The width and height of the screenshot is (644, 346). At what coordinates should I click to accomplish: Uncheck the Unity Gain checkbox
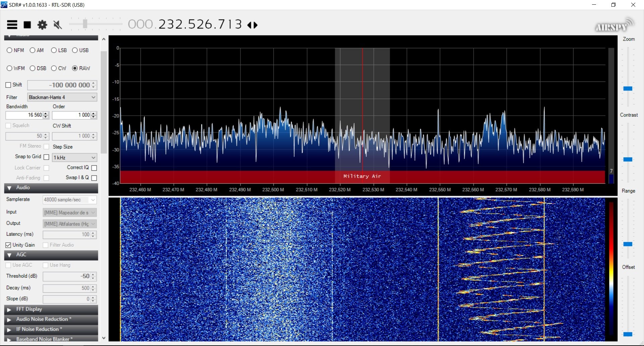pos(8,245)
